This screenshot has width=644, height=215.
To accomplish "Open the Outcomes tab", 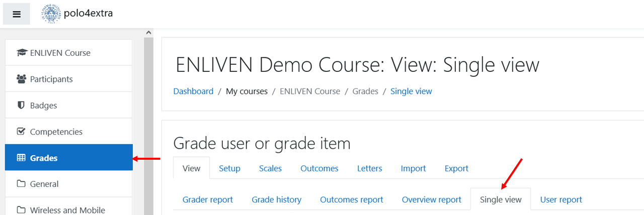I will point(319,168).
